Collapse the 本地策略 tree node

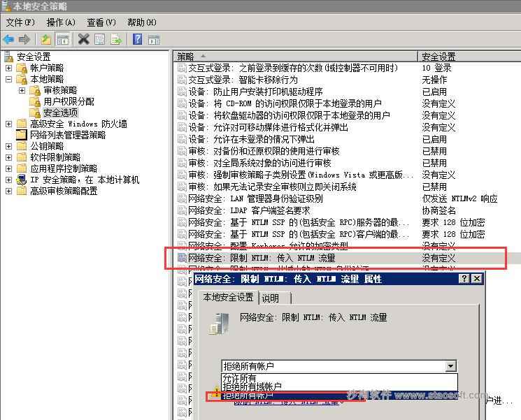point(8,79)
